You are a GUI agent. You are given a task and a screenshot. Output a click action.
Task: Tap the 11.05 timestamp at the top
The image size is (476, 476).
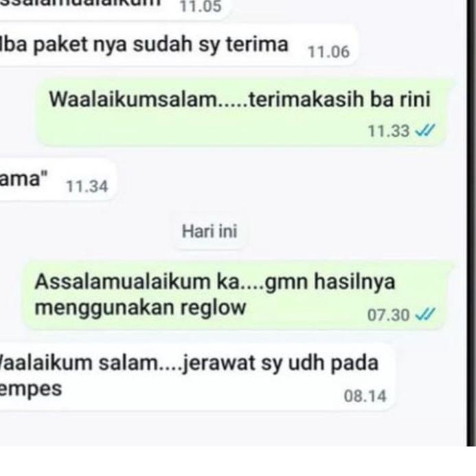coord(201,7)
